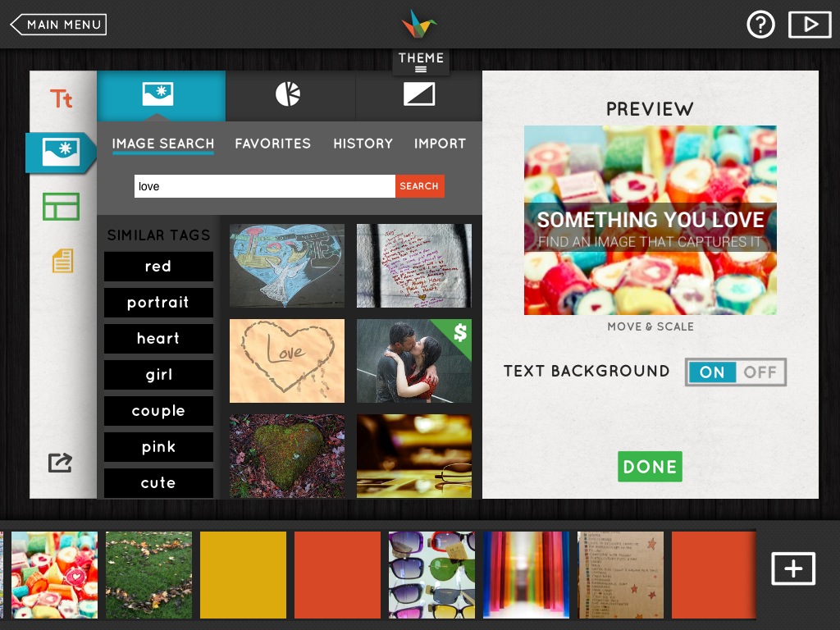This screenshot has height=630, width=840.
Task: Click the share export icon
Action: coord(60,463)
